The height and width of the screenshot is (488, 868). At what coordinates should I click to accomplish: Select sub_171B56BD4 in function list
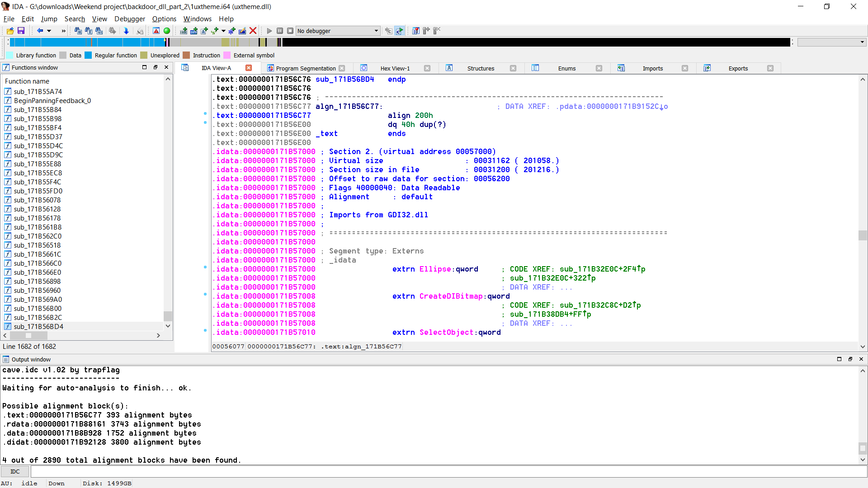pos(38,326)
